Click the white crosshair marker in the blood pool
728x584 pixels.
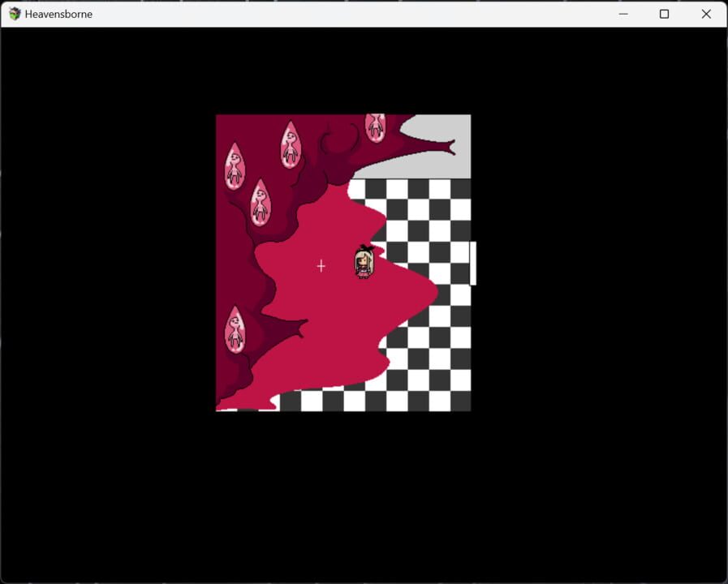point(321,265)
